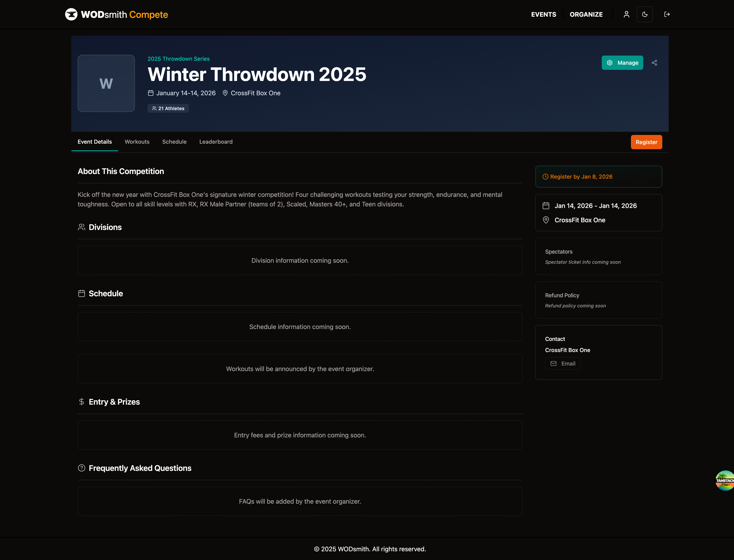Image resolution: width=734 pixels, height=560 pixels.
Task: Click the Jan 14, 2026 - Jan 14, 2026 text
Action: tap(596, 206)
